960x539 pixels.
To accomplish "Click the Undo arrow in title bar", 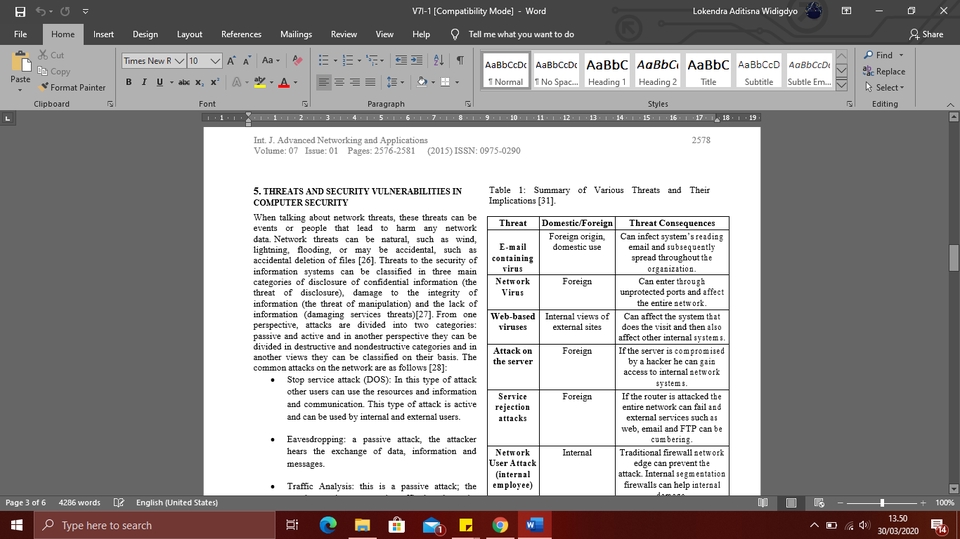I will click(x=40, y=11).
